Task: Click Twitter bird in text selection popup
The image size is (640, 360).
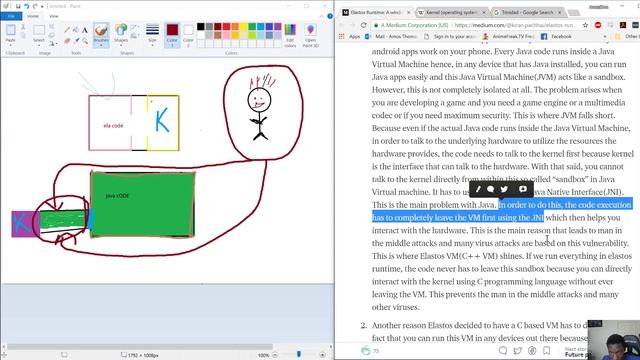Action: click(x=504, y=189)
